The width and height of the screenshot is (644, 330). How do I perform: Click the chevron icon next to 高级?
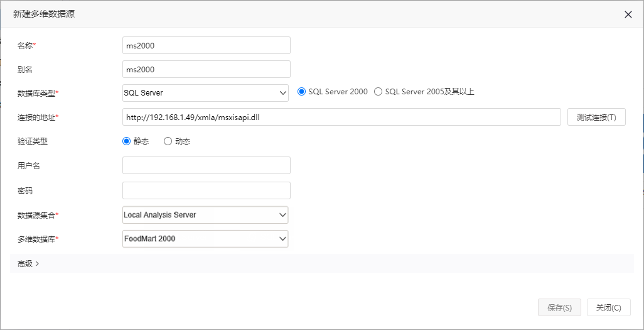(x=38, y=264)
